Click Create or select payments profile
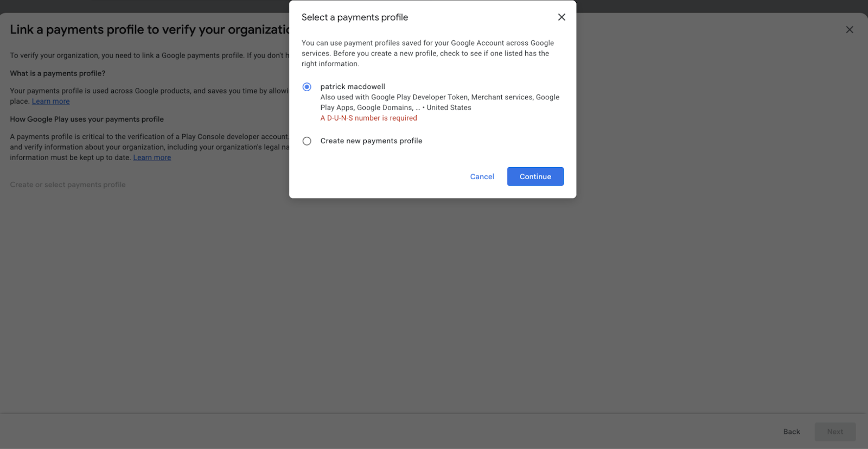This screenshot has width=868, height=449. [x=68, y=185]
